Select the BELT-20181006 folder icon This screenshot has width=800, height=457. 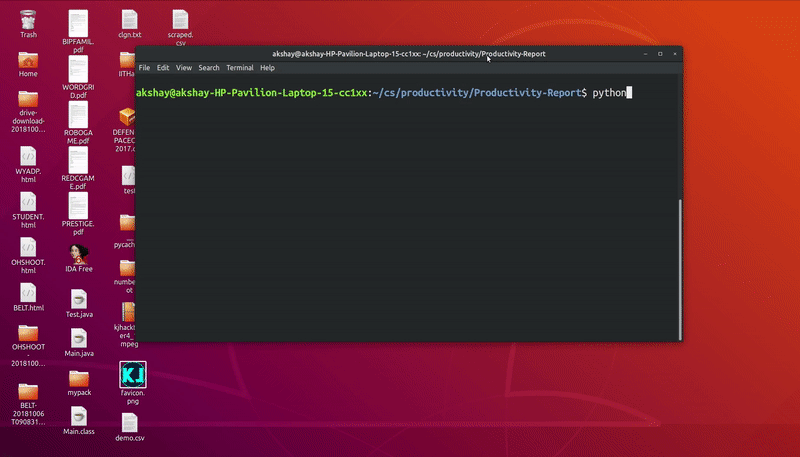(x=28, y=391)
